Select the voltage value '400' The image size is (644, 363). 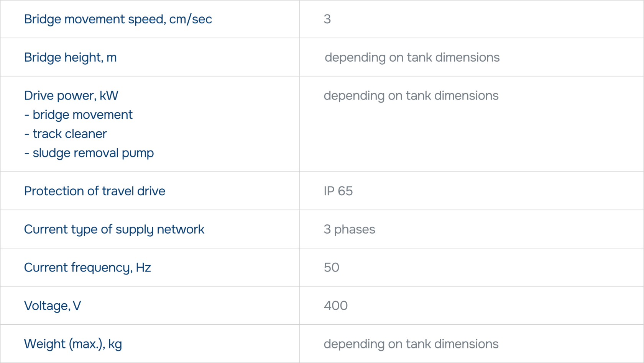point(336,306)
